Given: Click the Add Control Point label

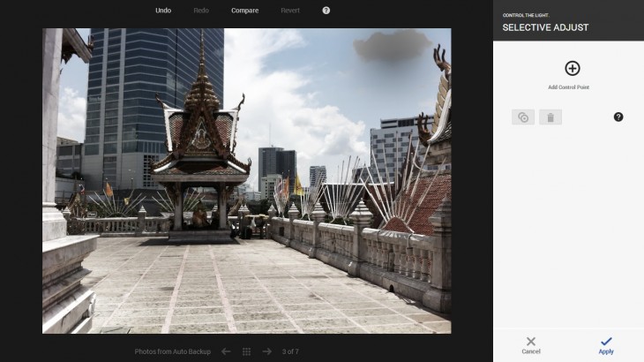Looking at the screenshot, I should click(568, 87).
